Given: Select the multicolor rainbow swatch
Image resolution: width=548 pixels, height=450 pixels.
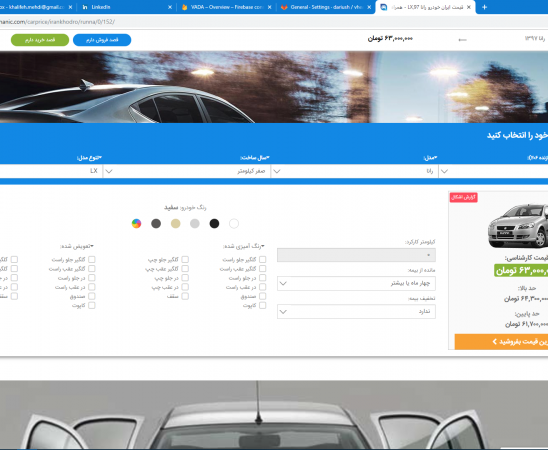Looking at the screenshot, I should tap(136, 224).
